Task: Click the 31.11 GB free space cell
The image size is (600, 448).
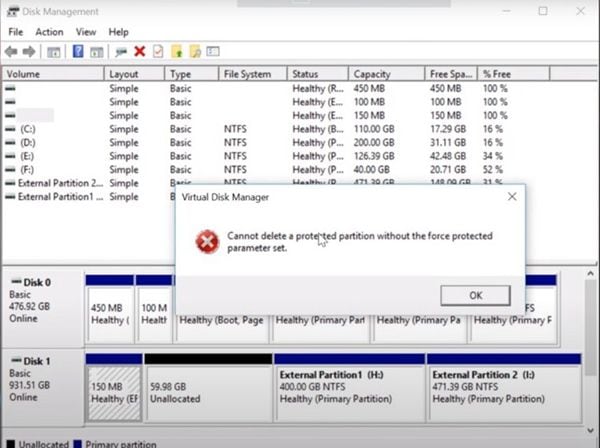Action: click(448, 143)
